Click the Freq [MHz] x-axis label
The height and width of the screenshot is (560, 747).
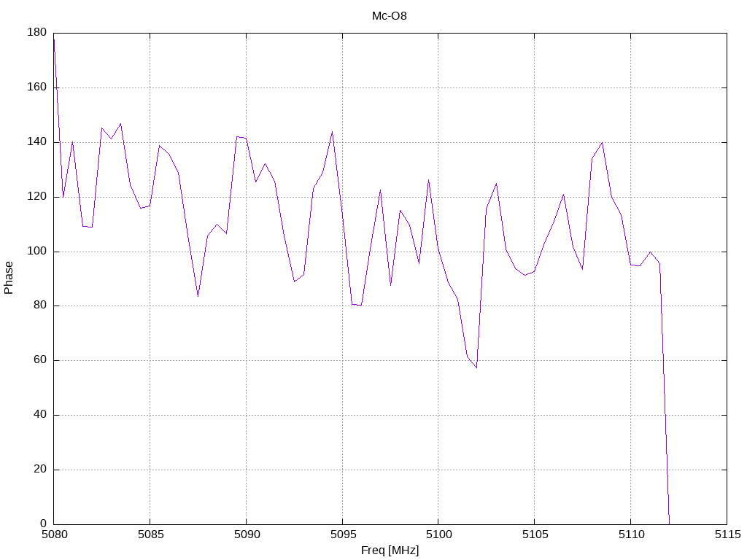pyautogui.click(x=390, y=551)
